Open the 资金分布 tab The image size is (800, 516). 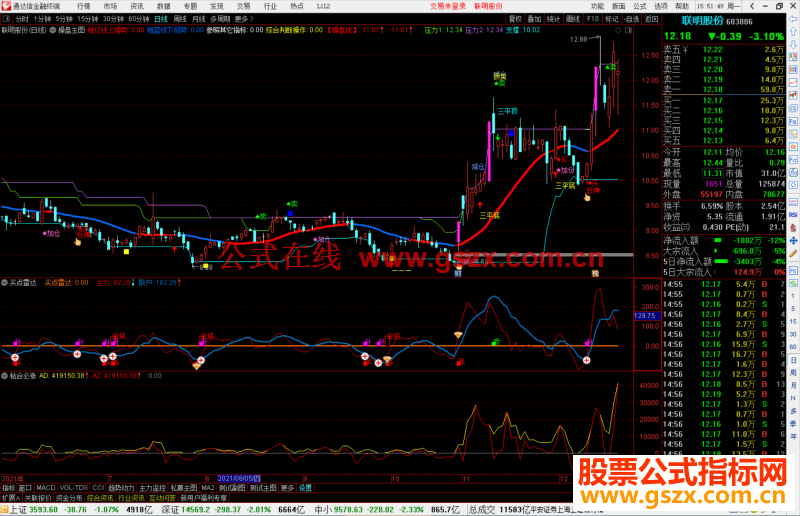[69, 498]
